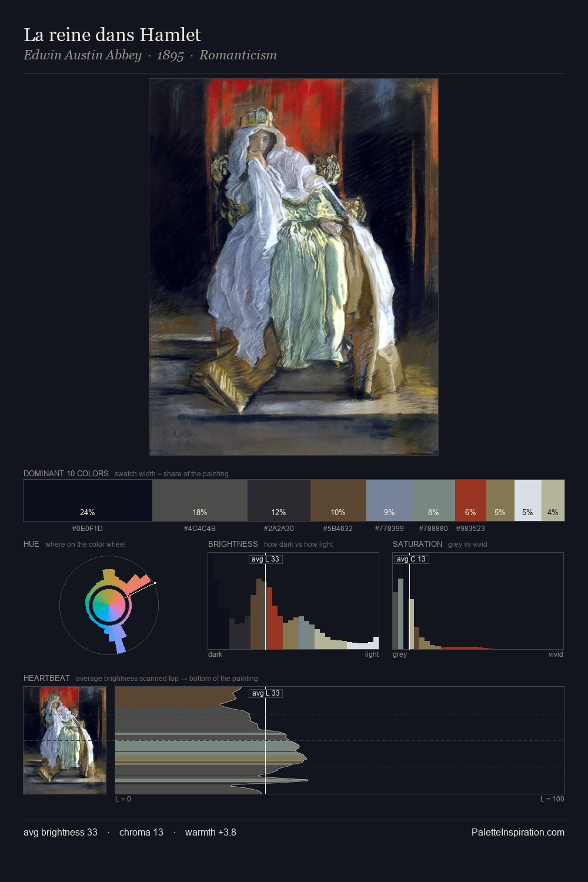Click footer stat 'chroma 13'
Image resolution: width=588 pixels, height=882 pixels.
point(141,833)
